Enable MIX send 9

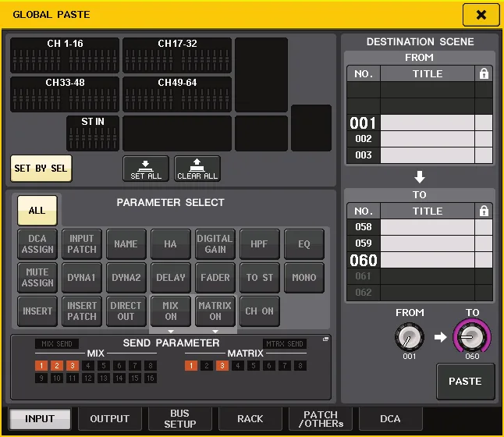pyautogui.click(x=41, y=378)
